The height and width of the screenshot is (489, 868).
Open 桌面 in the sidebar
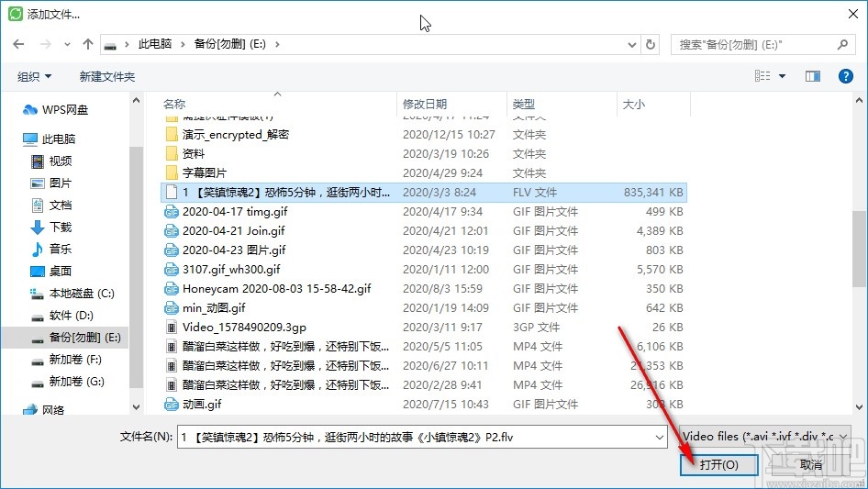[51, 272]
